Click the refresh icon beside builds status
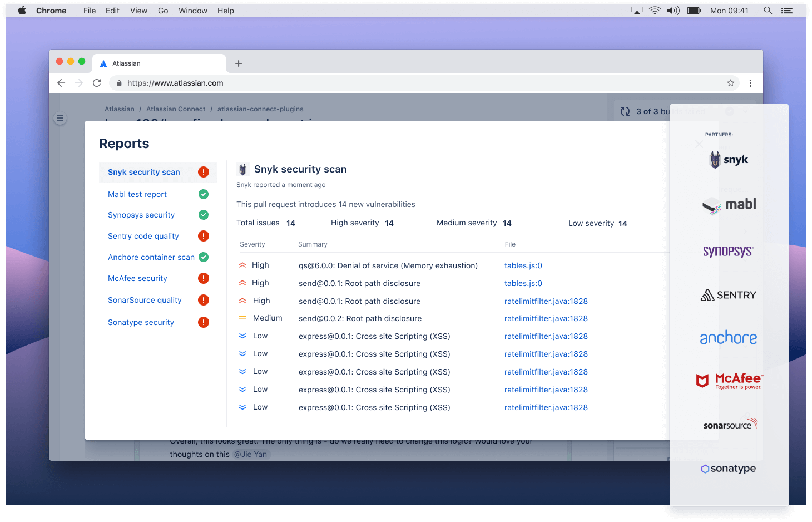The height and width of the screenshot is (522, 812). pyautogui.click(x=625, y=111)
